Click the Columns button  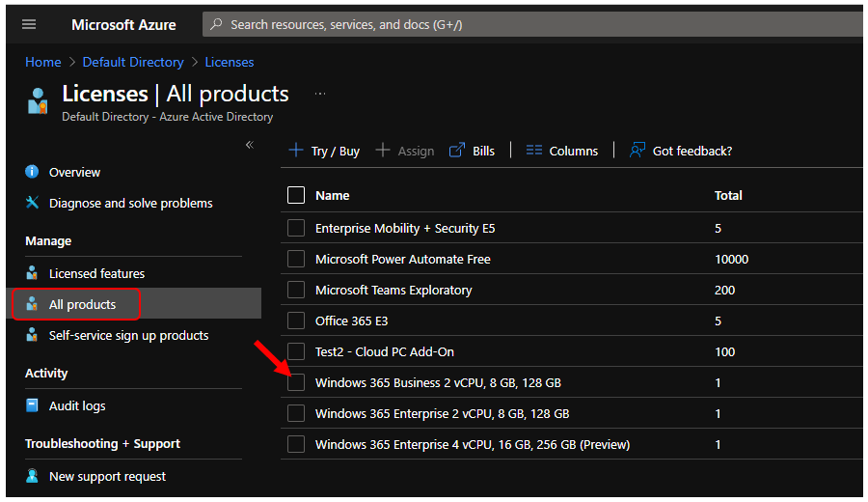pos(562,151)
